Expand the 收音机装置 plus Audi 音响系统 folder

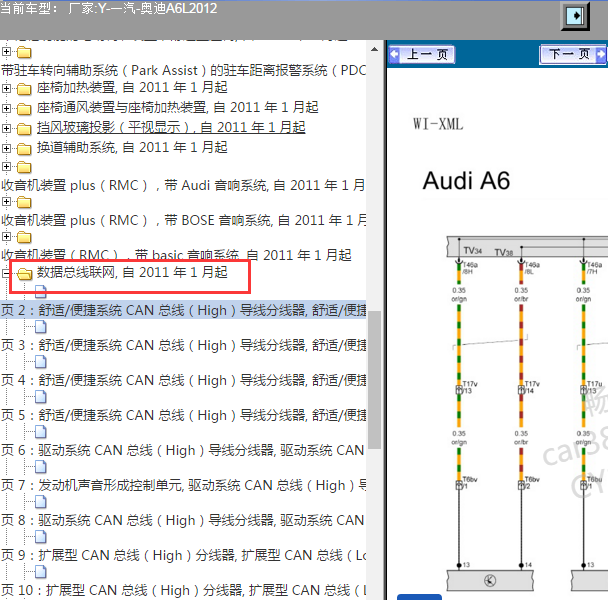(6, 166)
